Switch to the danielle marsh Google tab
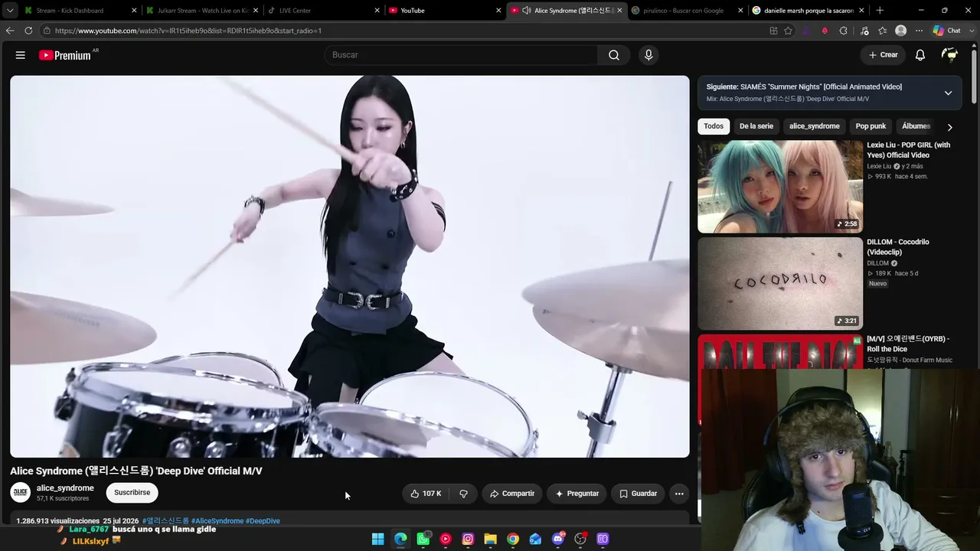The width and height of the screenshot is (980, 551). point(808,11)
